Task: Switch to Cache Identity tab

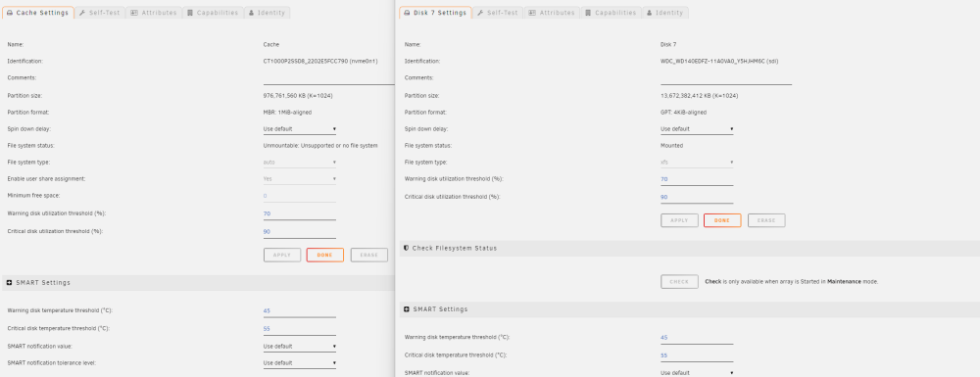Action: point(267,13)
